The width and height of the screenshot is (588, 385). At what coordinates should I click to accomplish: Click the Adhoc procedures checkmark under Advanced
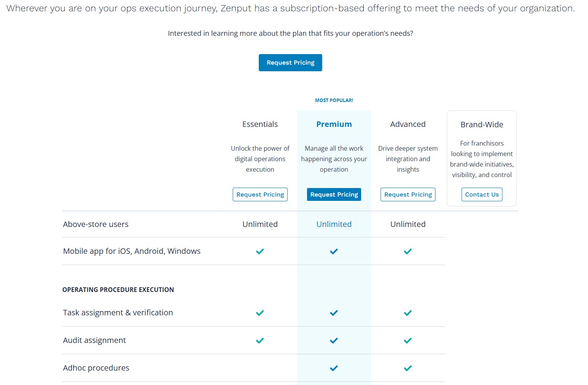408,368
